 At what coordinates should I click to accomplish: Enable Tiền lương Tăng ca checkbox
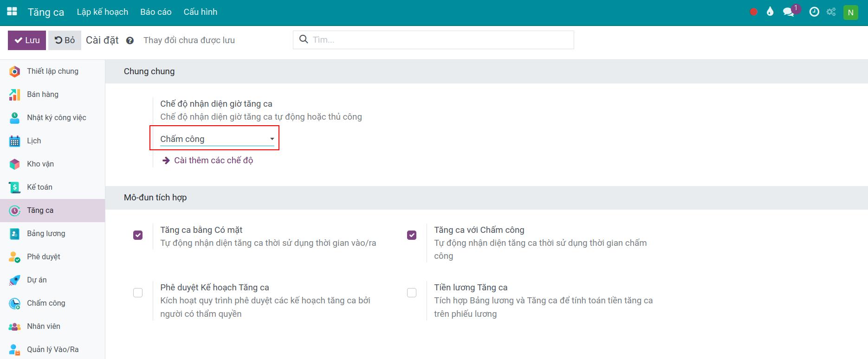click(x=412, y=293)
